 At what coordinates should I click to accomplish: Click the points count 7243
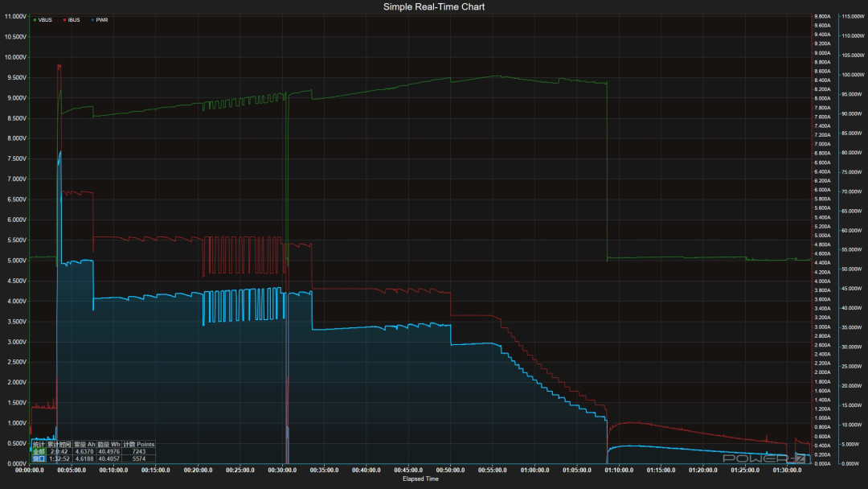coord(138,451)
